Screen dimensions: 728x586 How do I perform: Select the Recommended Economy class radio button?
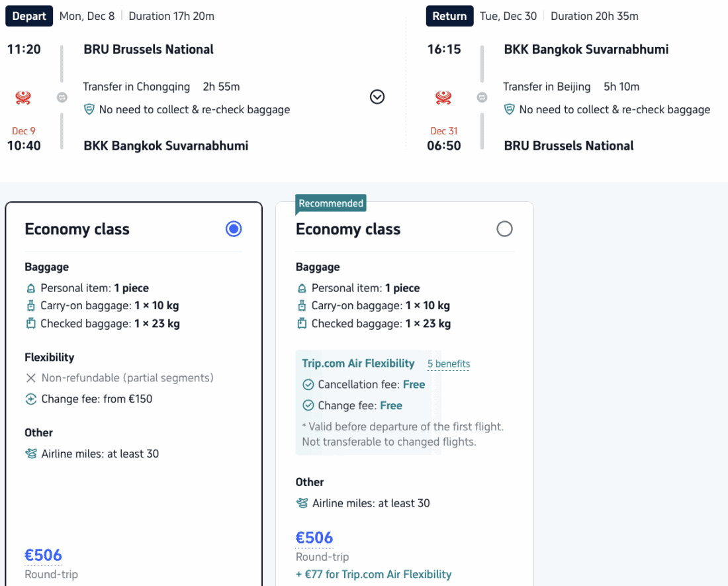pyautogui.click(x=504, y=229)
